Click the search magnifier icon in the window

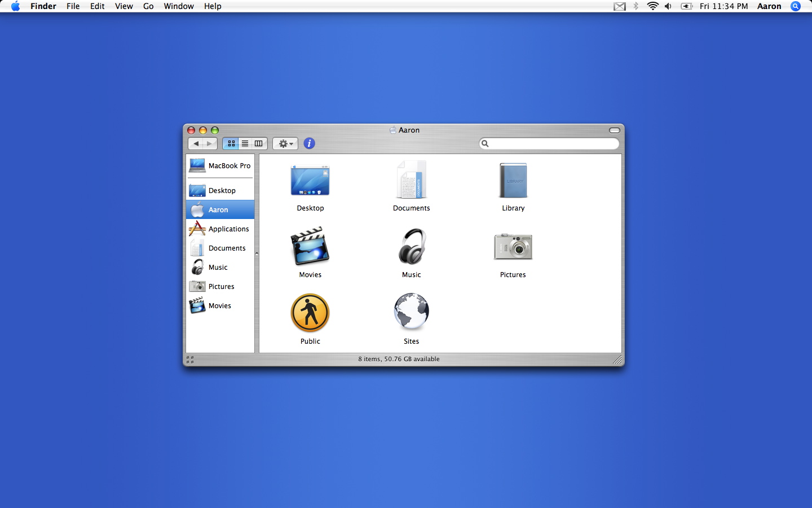(485, 143)
